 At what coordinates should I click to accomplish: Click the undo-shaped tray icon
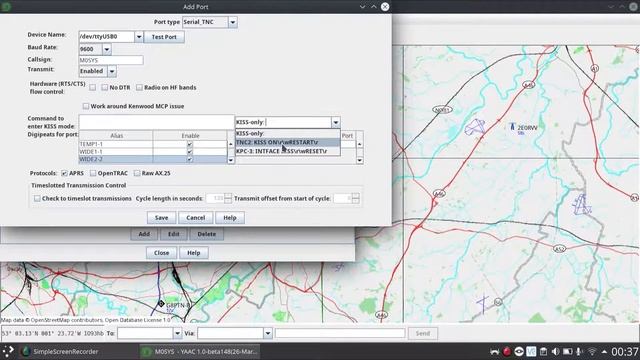[x=494, y=351]
